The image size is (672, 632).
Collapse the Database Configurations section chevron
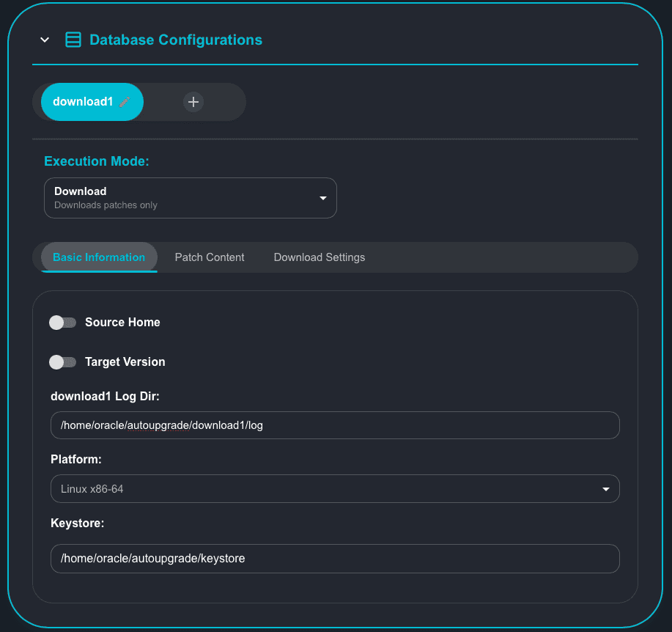click(x=45, y=40)
